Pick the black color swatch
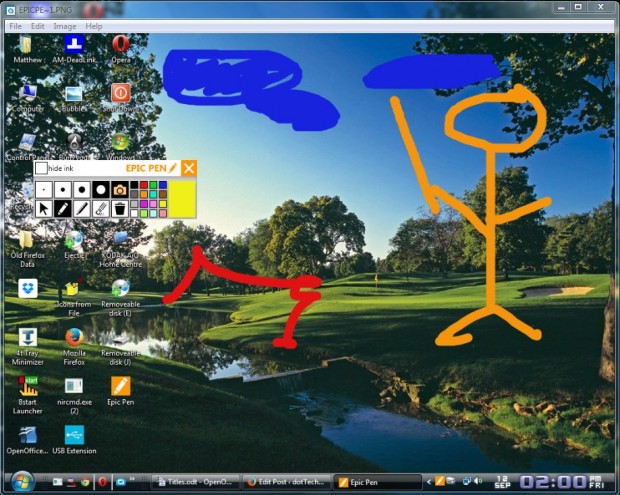The image size is (620, 495). tap(134, 185)
